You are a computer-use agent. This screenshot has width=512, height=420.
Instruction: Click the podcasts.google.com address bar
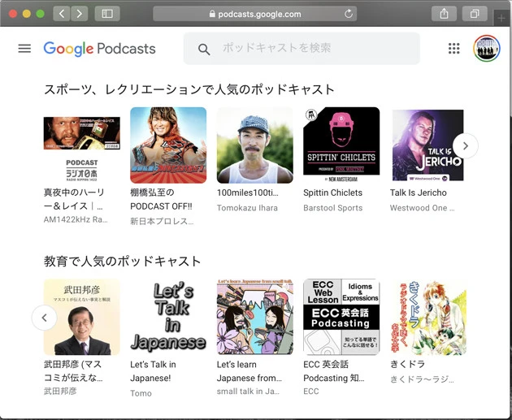click(252, 14)
